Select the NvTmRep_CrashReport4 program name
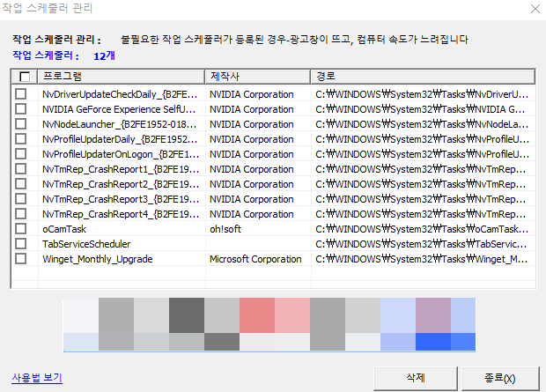Viewport: 546px width, 392px height. tap(121, 214)
